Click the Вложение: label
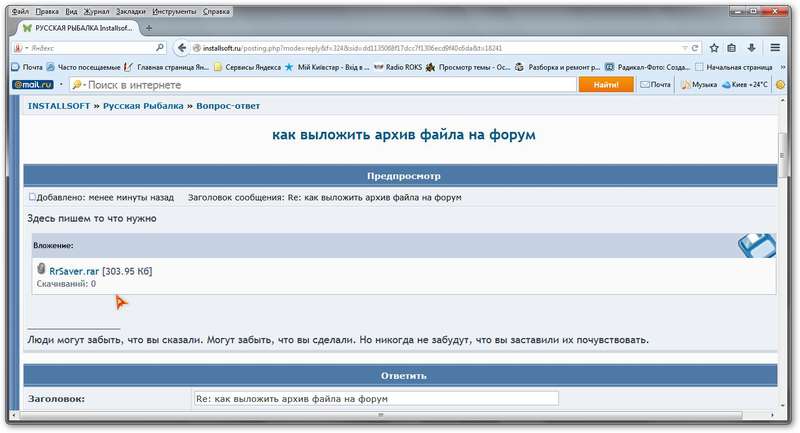 (53, 246)
